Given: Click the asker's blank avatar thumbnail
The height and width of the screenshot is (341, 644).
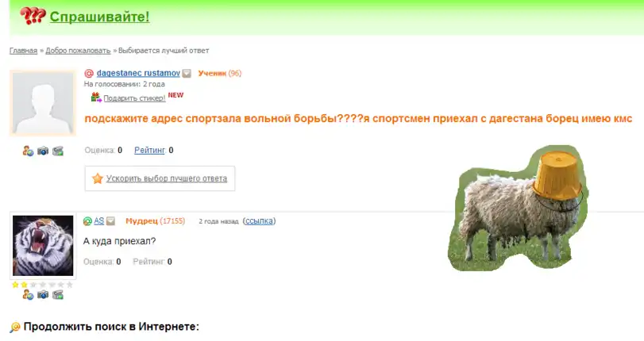Looking at the screenshot, I should point(43,103).
